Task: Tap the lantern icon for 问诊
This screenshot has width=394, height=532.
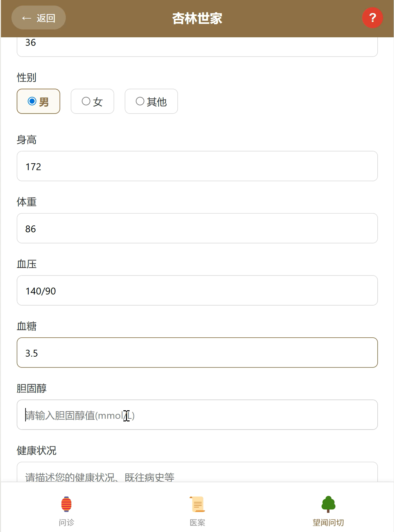Action: pos(66,504)
